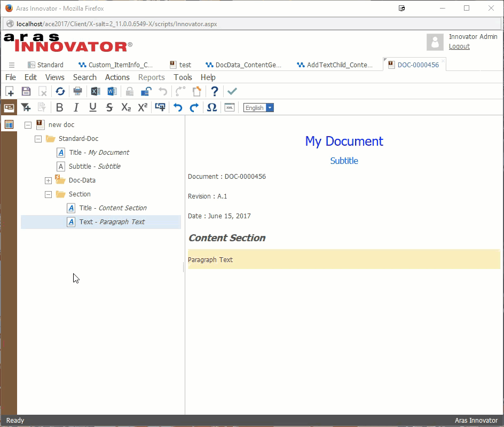Collapse the Section folder node
This screenshot has height=427, width=504.
(48, 194)
